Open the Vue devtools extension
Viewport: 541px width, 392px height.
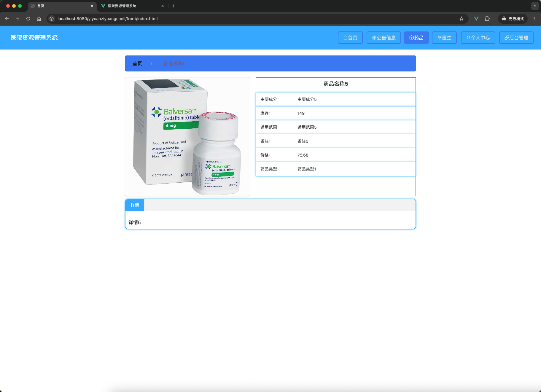pyautogui.click(x=476, y=19)
